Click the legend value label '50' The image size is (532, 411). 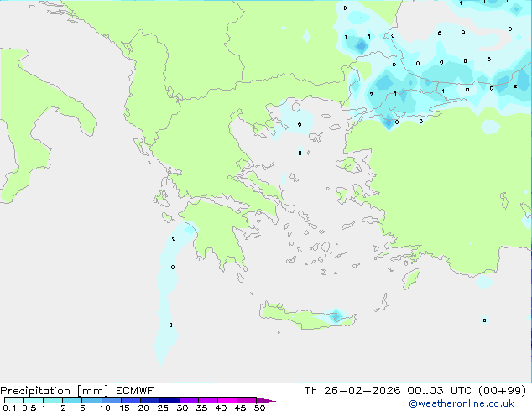click(259, 408)
